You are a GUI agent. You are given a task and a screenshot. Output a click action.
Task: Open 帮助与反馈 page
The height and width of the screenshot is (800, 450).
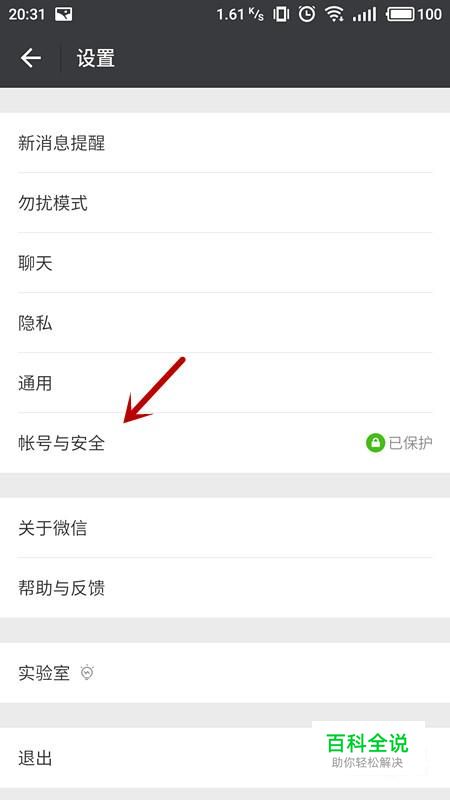(225, 588)
